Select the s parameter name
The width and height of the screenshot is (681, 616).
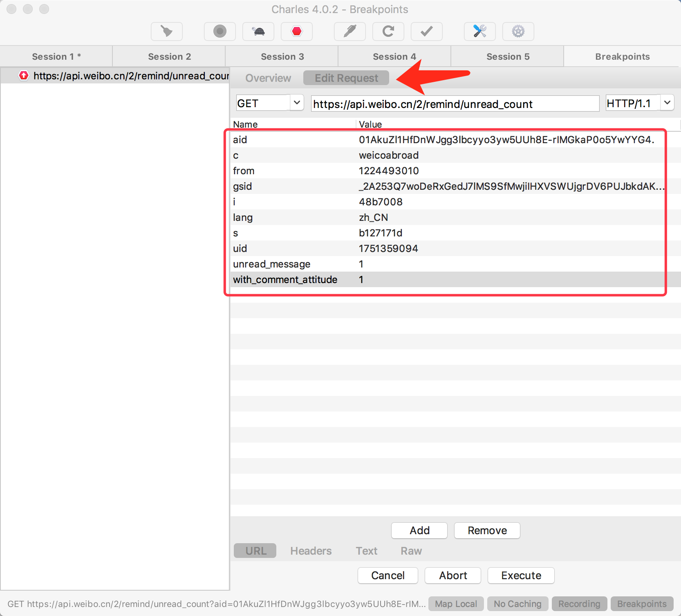[x=235, y=233]
